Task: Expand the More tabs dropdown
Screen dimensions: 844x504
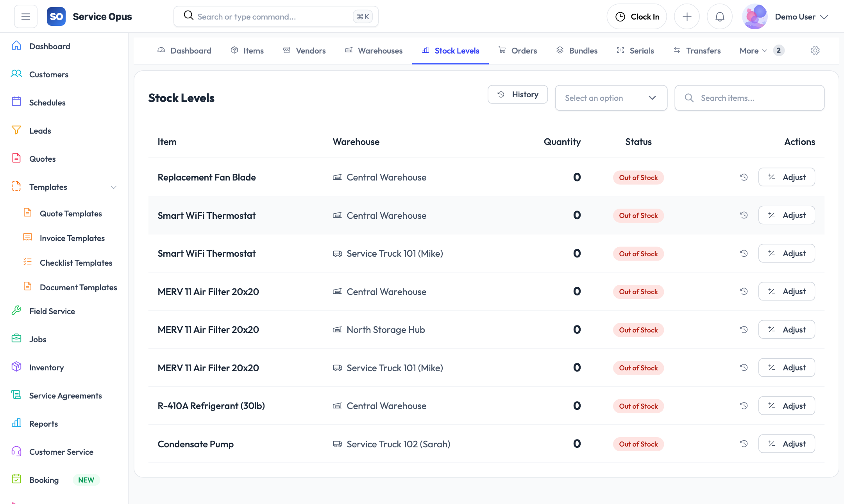Action: (753, 51)
